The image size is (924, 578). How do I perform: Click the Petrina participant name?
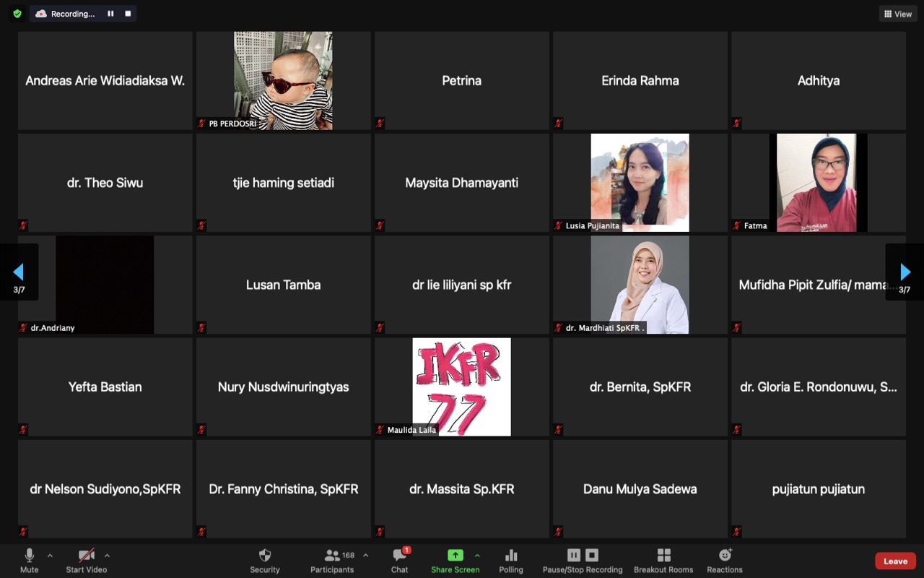pyautogui.click(x=462, y=81)
